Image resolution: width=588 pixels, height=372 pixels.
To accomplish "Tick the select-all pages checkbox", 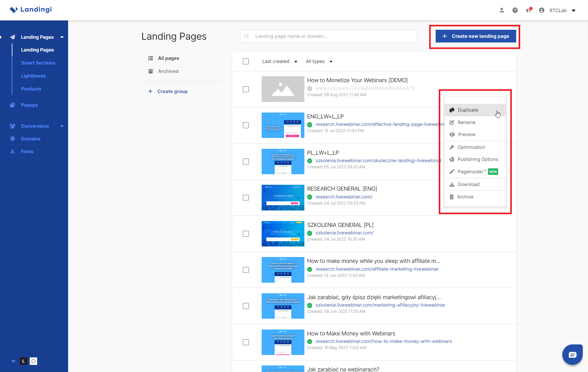I will coord(246,61).
